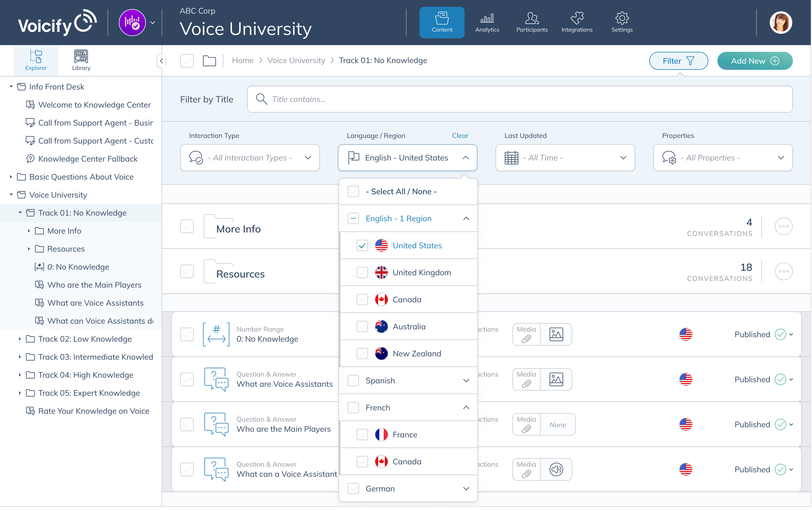Switch to the Explorer tab

36,60
